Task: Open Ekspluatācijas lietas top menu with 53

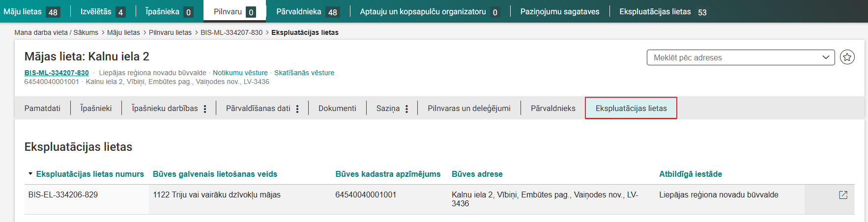Action: (662, 12)
